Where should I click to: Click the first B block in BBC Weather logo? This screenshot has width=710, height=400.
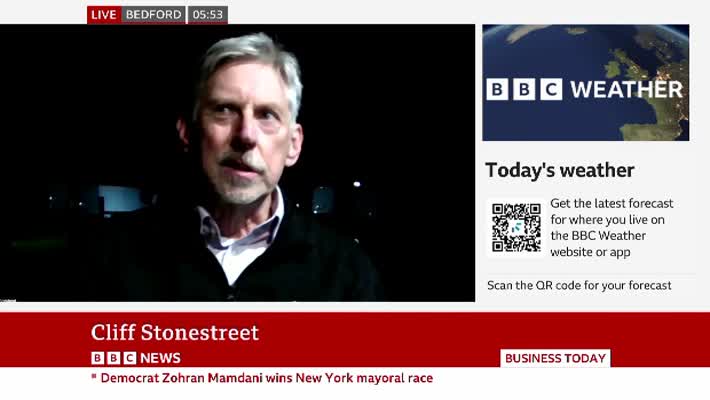[x=497, y=89]
